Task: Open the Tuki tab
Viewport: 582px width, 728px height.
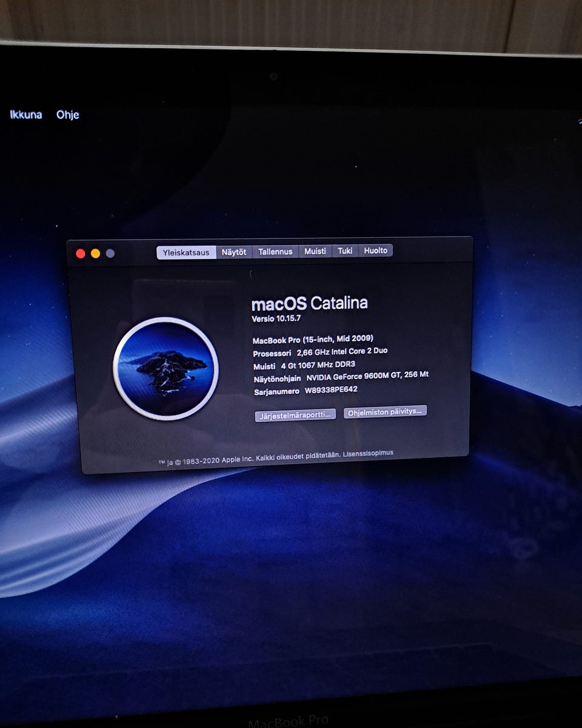Action: tap(345, 251)
